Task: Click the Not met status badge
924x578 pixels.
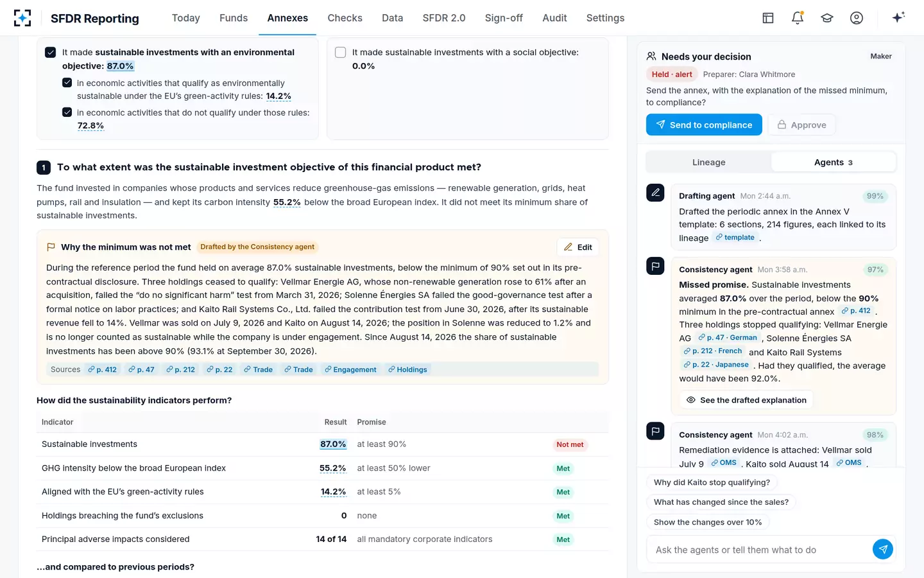Action: point(570,444)
